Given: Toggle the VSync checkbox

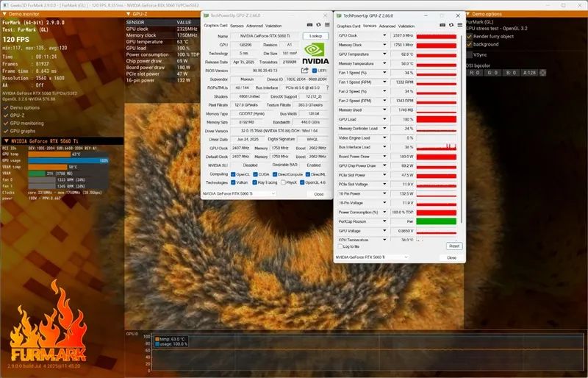Looking at the screenshot, I should coord(469,54).
